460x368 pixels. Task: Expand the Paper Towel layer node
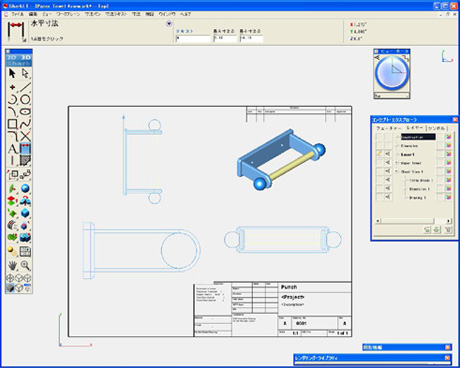coord(397,163)
